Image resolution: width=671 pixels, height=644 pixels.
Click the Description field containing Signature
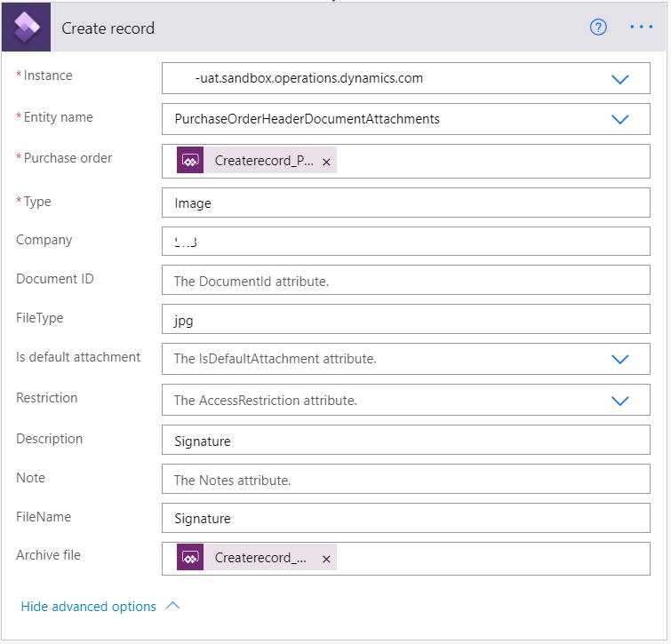[405, 440]
